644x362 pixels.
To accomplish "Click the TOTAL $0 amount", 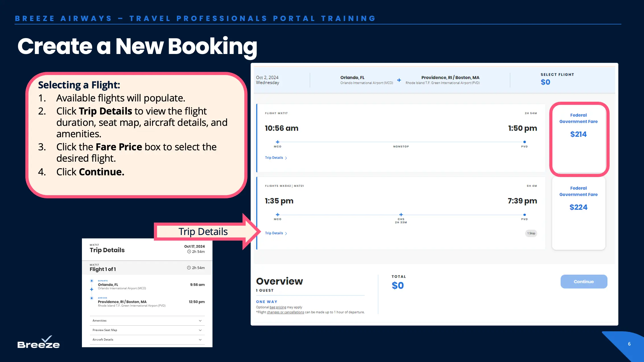I will [x=398, y=285].
